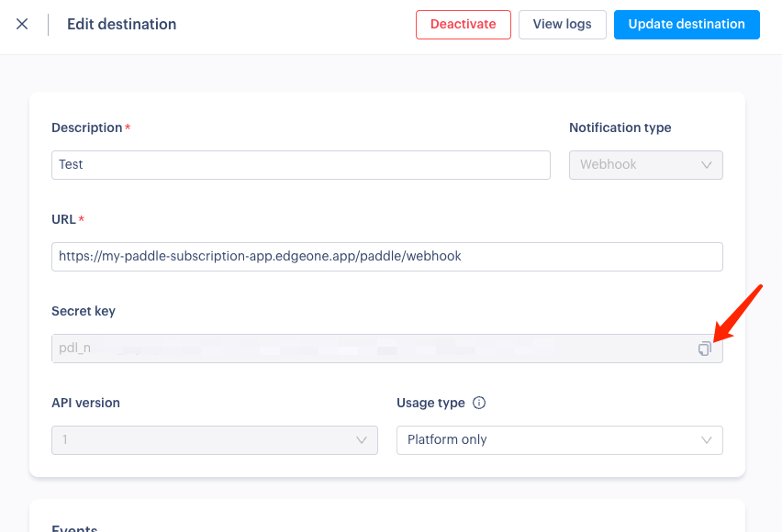
Task: Click Update destination button
Action: tap(687, 25)
